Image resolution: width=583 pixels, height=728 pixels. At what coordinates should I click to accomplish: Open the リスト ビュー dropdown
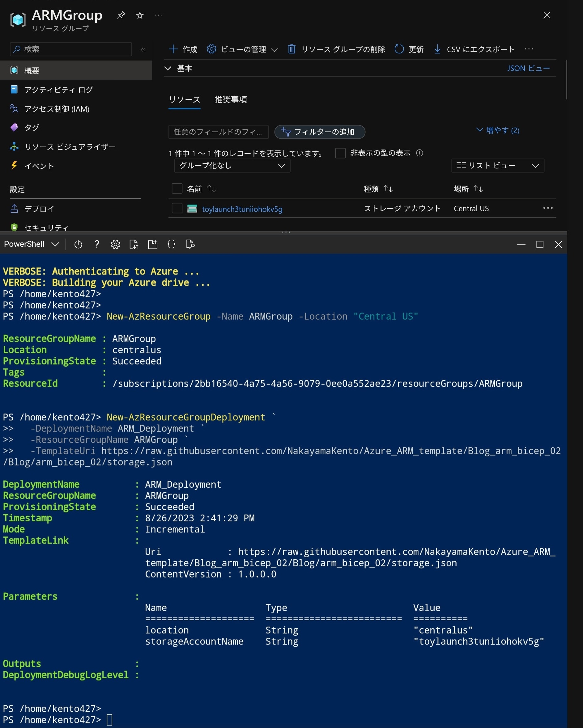point(497,166)
